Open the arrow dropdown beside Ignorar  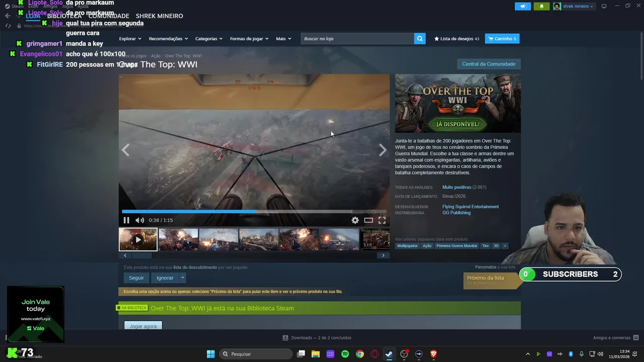[183, 278]
